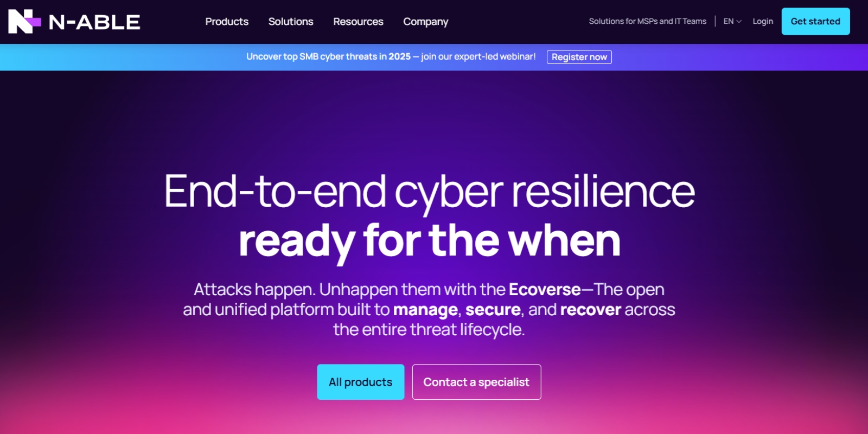868x434 pixels.
Task: Open the Solutions menu
Action: (x=291, y=22)
